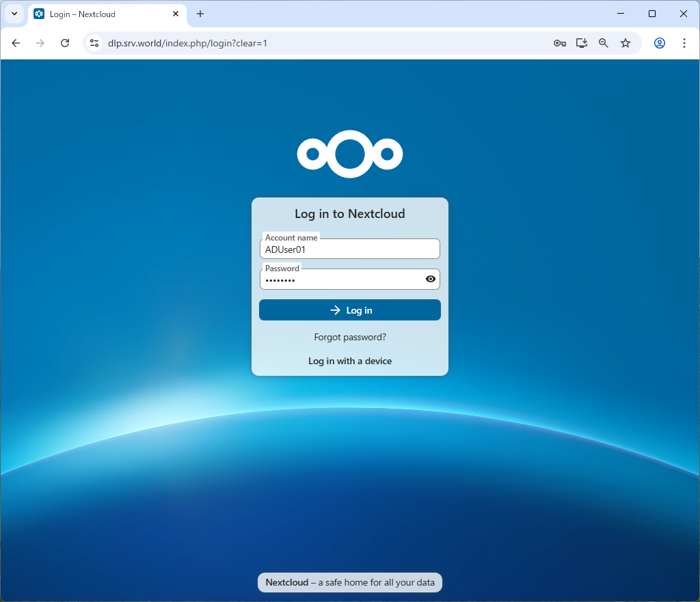The image size is (700, 602).
Task: Choose Log in with a device
Action: 350,361
